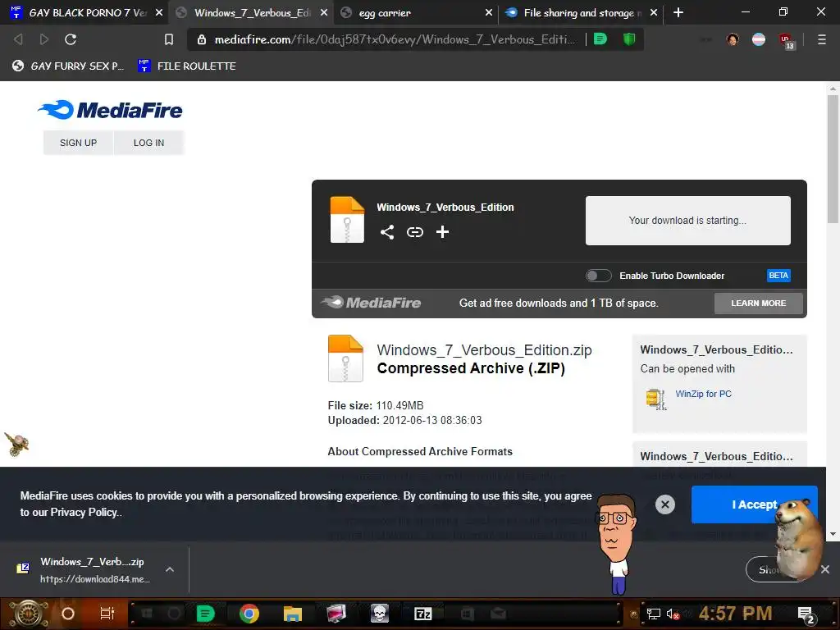
Task: Click the About Compressed Archive Formats heading
Action: tap(420, 452)
